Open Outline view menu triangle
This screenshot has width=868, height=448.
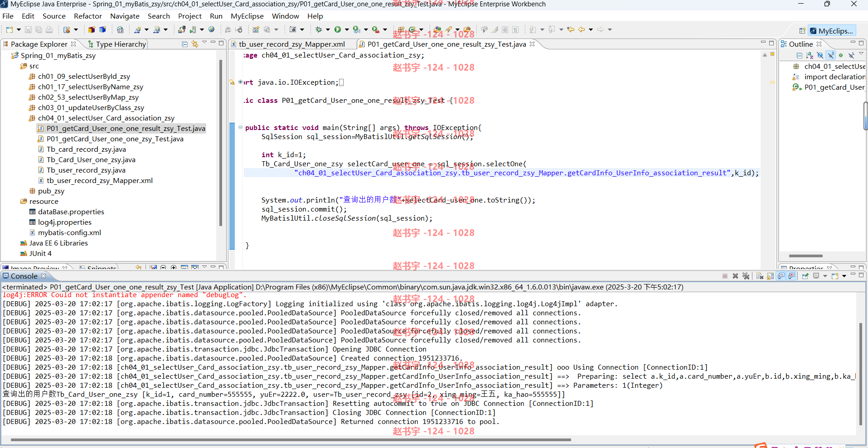click(x=861, y=53)
